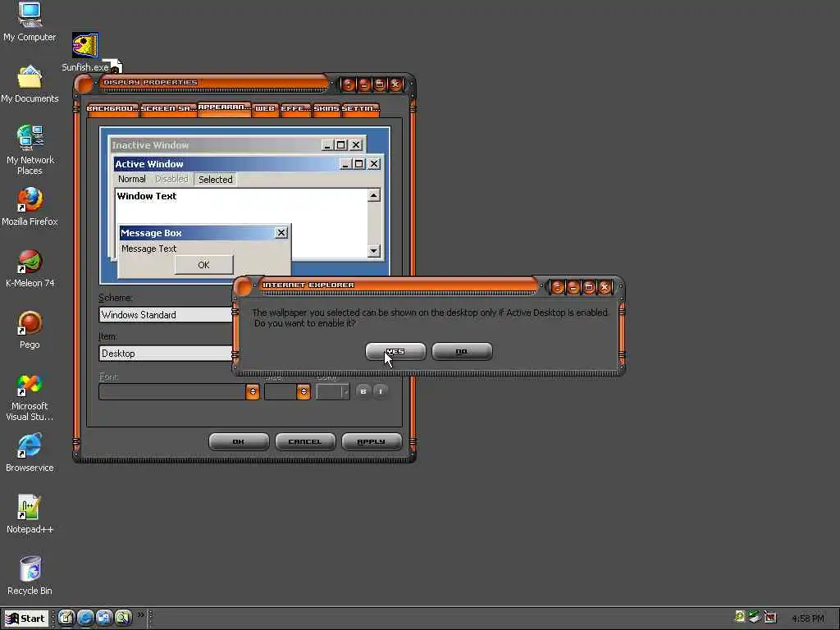Click the taskbar clock showing 4:58 PM
The height and width of the screenshot is (630, 840).
(808, 619)
